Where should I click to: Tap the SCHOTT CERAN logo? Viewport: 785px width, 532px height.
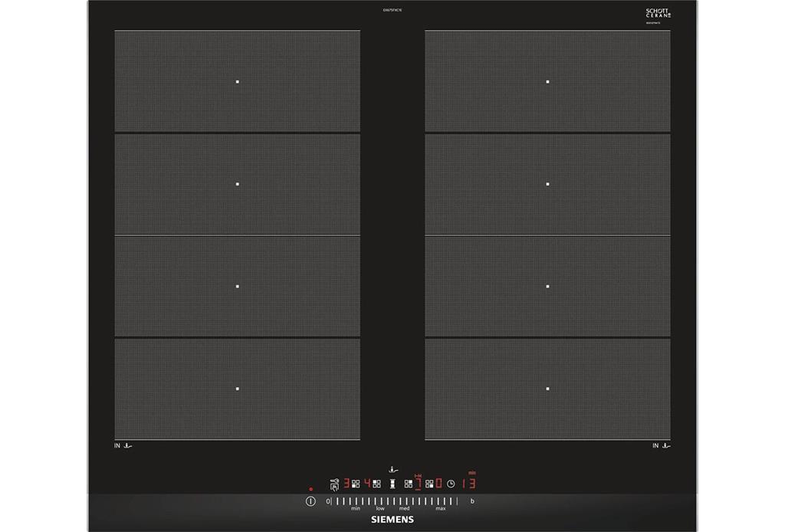659,13
